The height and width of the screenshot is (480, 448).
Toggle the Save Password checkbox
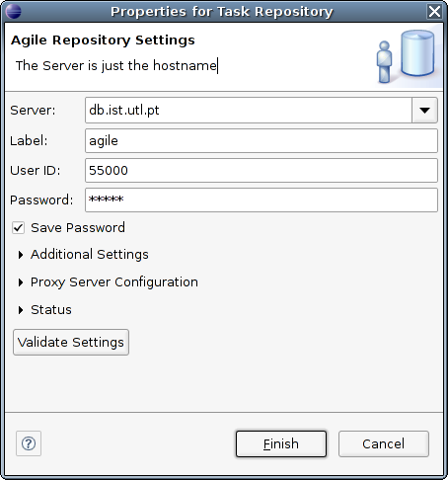point(19,228)
